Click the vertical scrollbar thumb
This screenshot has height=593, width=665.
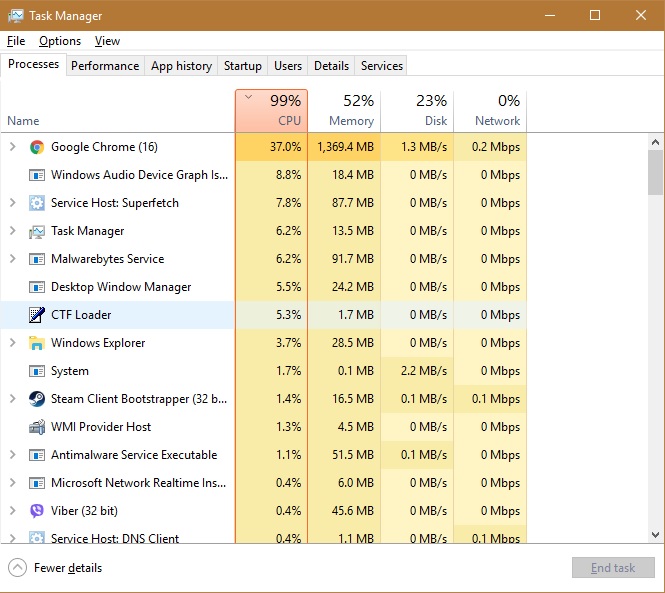tap(655, 173)
